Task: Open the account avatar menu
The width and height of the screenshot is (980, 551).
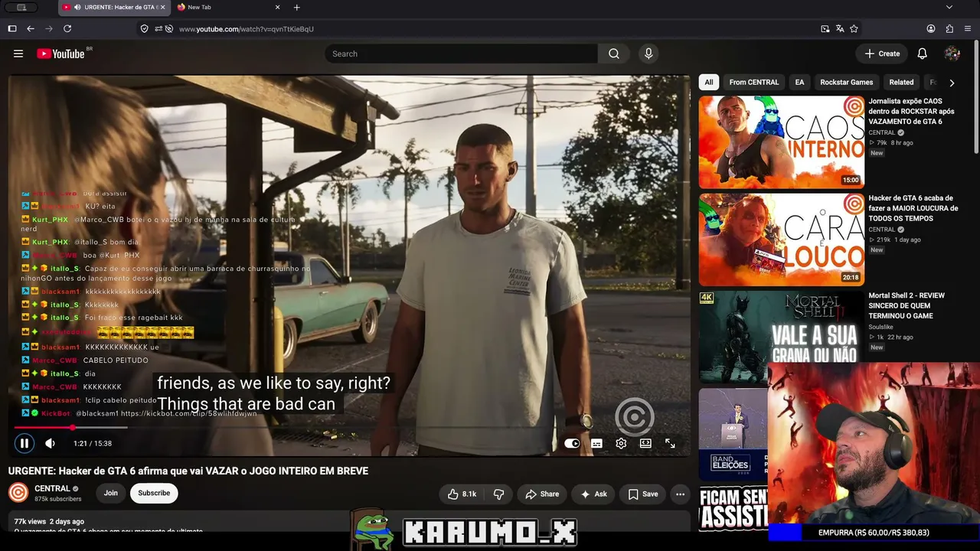Action: coord(952,54)
